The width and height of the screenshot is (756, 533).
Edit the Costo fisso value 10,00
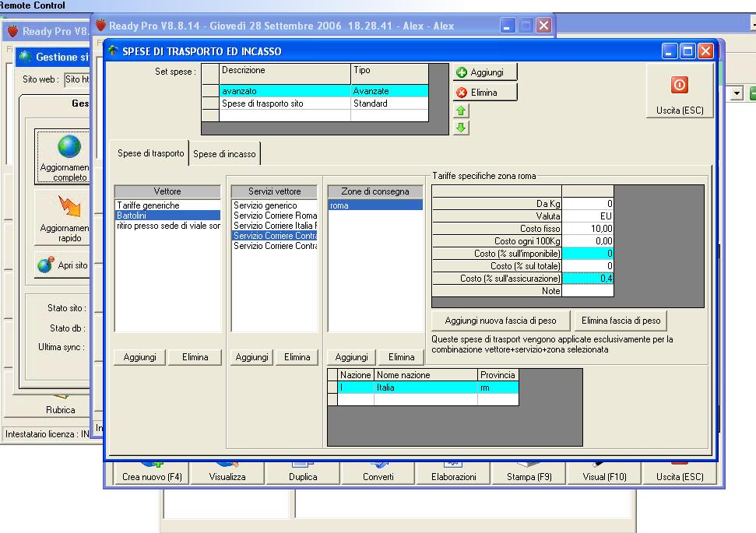[x=588, y=229]
